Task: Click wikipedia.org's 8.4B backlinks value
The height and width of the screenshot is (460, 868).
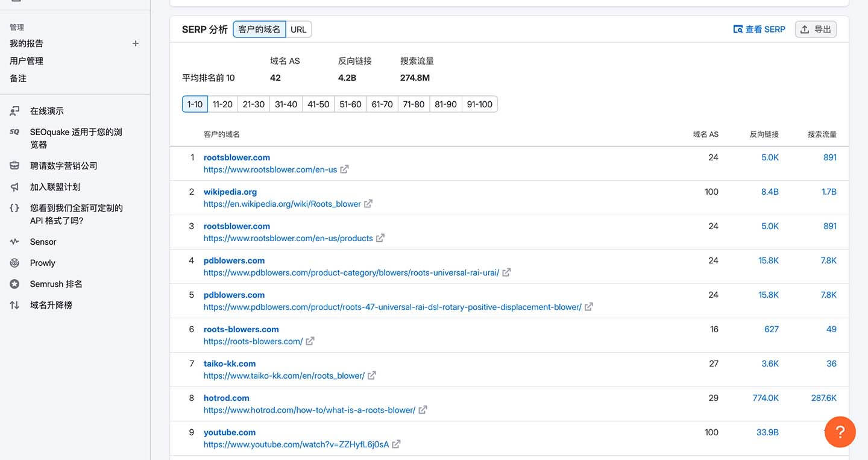Action: (x=770, y=192)
